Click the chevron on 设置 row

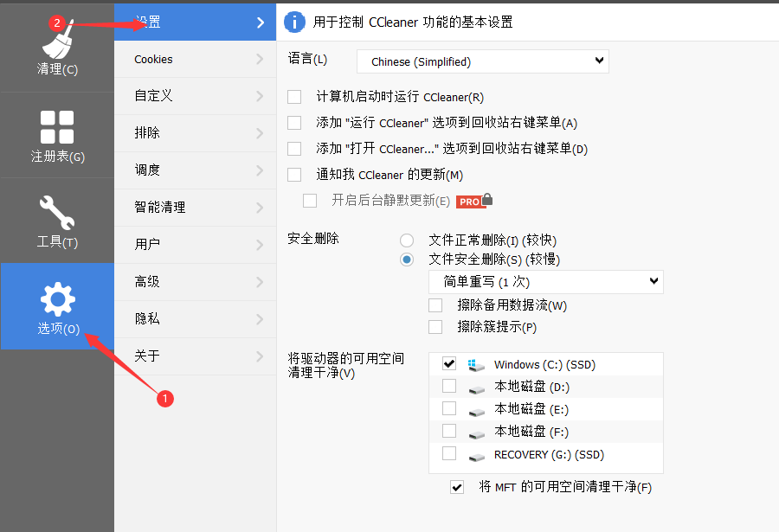[261, 22]
